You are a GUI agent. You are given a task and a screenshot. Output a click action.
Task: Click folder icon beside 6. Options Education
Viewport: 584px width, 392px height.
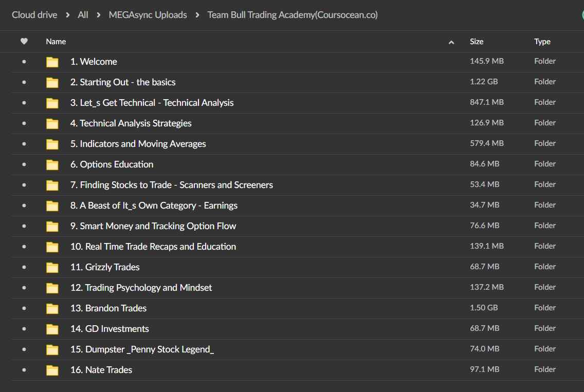(x=52, y=165)
